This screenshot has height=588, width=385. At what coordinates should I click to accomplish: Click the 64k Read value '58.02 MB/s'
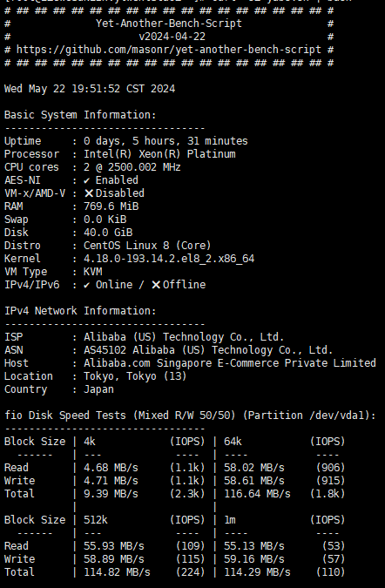(x=254, y=468)
